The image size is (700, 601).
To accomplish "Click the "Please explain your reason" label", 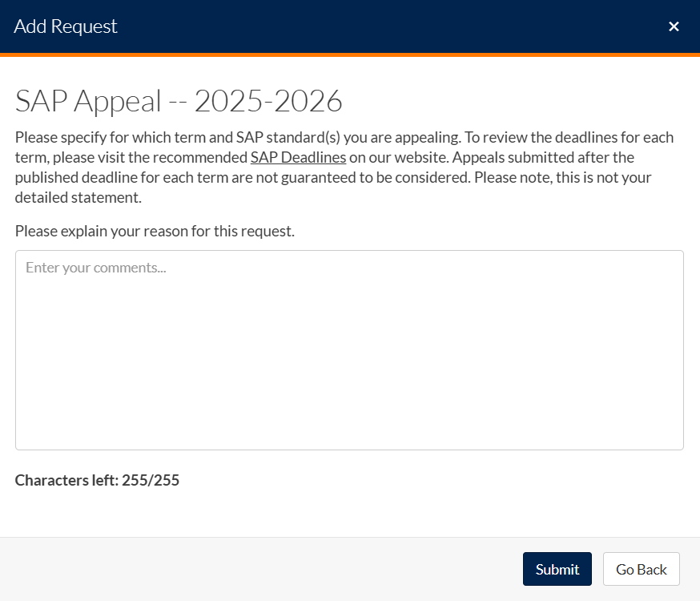I will (155, 232).
